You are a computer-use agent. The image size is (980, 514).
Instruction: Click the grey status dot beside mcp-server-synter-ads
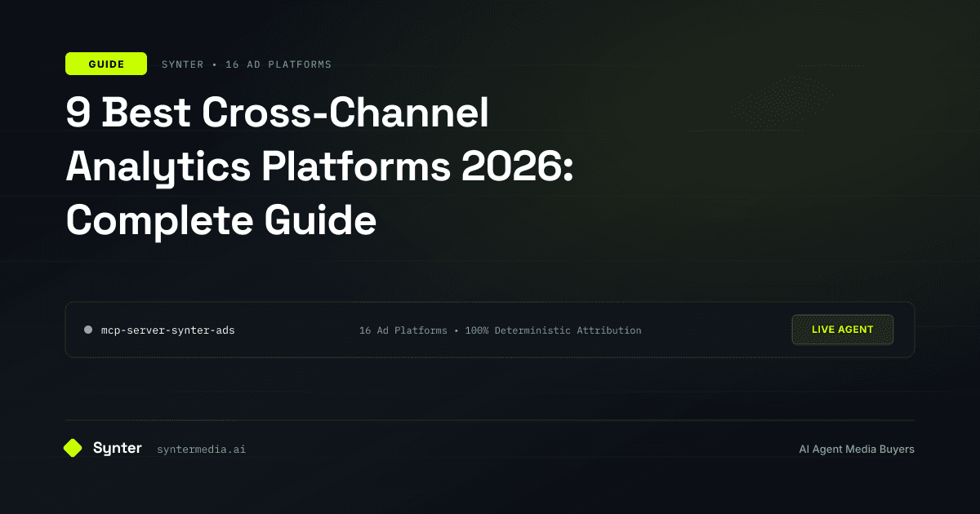click(x=87, y=330)
